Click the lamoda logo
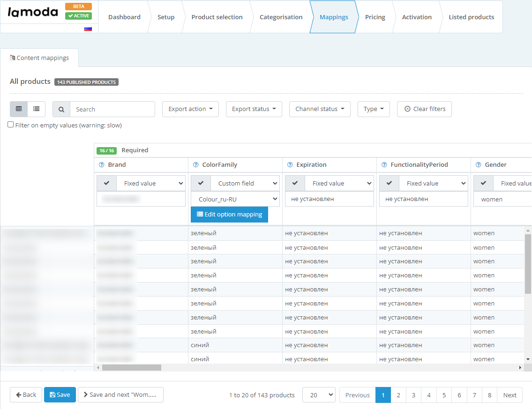The image size is (532, 409). tap(32, 12)
